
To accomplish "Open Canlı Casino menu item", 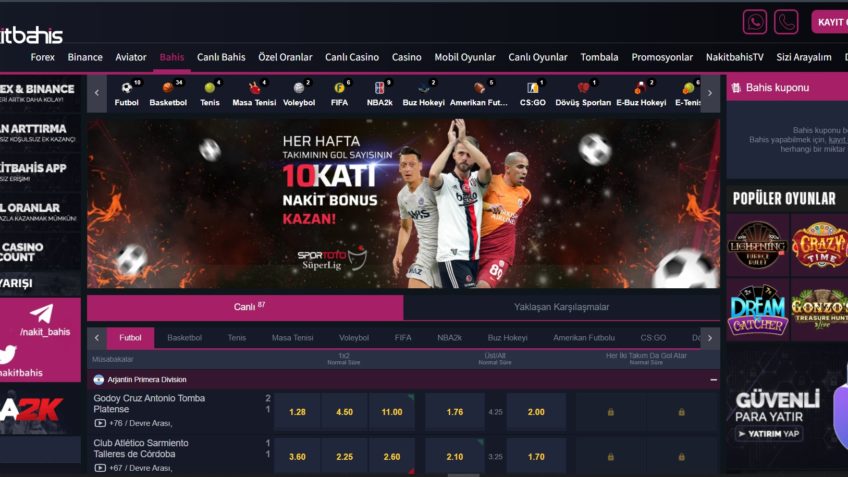I will click(351, 57).
